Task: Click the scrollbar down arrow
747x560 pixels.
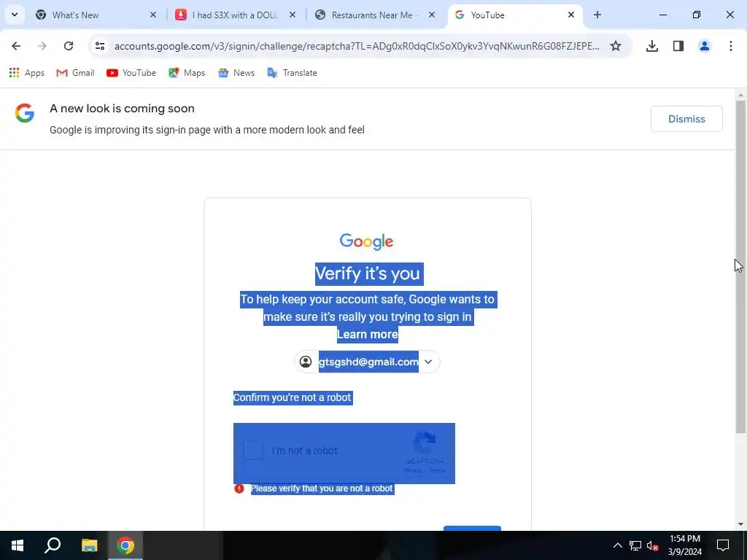Action: click(740, 524)
